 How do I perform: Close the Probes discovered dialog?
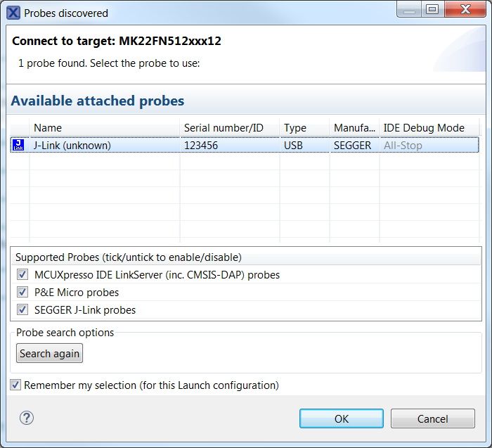click(465, 9)
